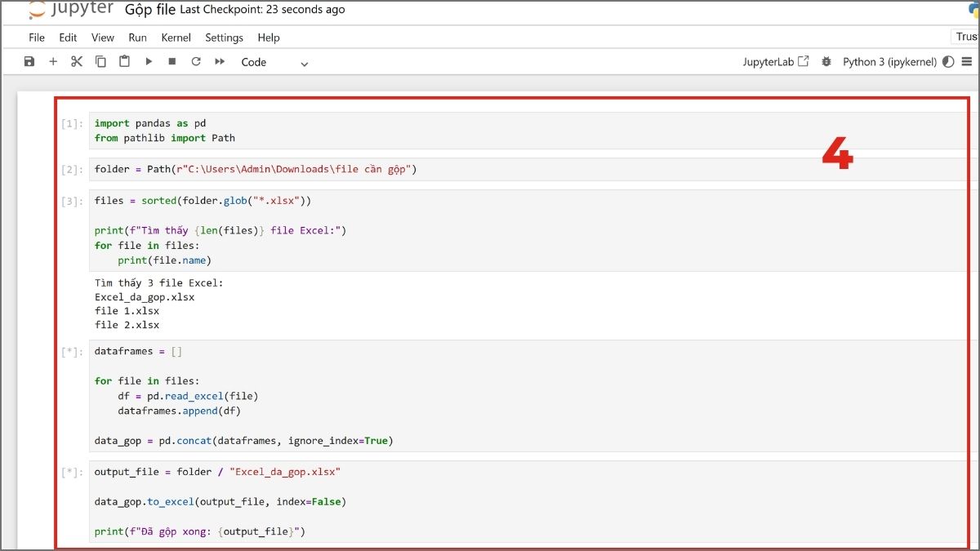Insert a new cell with the plus icon
The height and width of the screenshot is (551, 980).
(x=53, y=61)
